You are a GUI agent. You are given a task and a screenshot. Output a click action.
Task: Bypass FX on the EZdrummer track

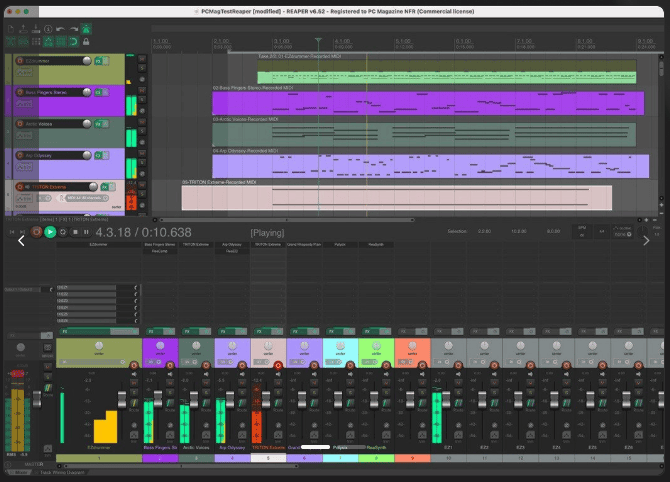pyautogui.click(x=106, y=61)
